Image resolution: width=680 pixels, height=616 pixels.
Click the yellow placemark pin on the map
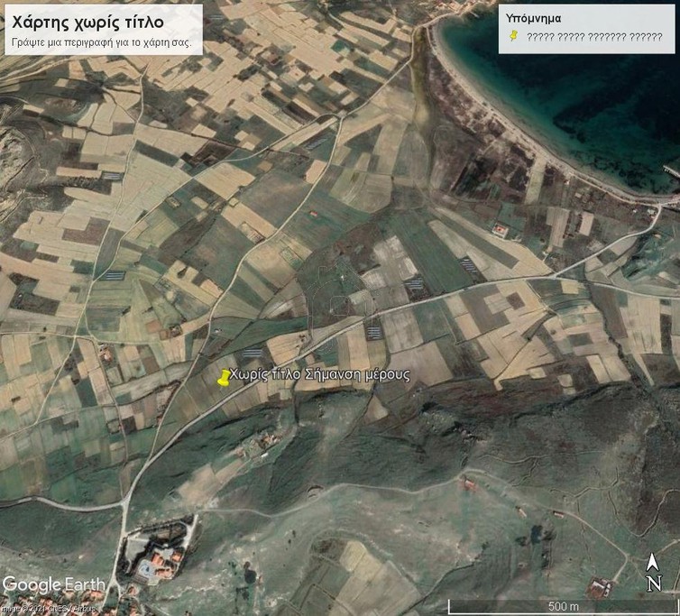click(223, 379)
